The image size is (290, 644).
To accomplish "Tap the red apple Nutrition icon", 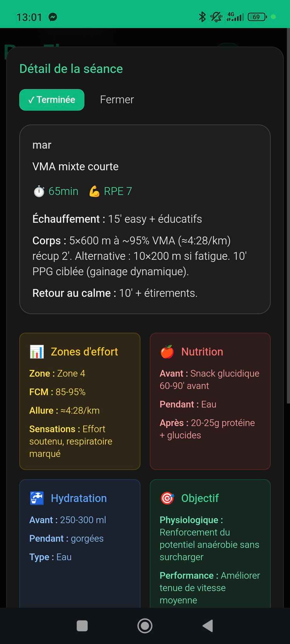I will pyautogui.click(x=167, y=352).
